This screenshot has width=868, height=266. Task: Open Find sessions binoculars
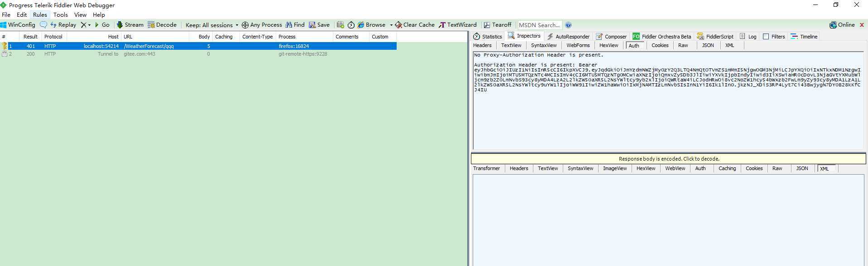[x=295, y=25]
